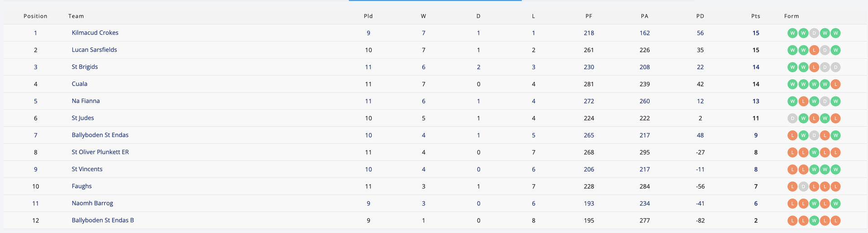Select the St Oliver Plunkett ER team
This screenshot has height=233, width=868.
click(100, 152)
